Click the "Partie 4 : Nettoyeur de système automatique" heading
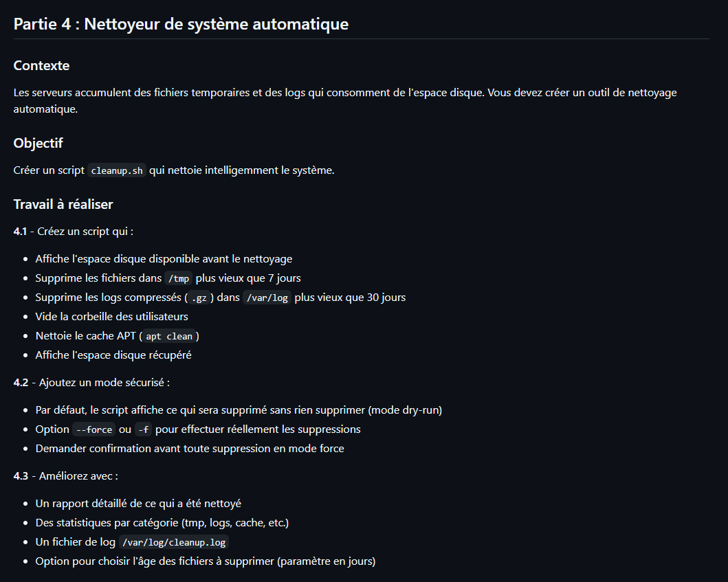 pyautogui.click(x=181, y=24)
